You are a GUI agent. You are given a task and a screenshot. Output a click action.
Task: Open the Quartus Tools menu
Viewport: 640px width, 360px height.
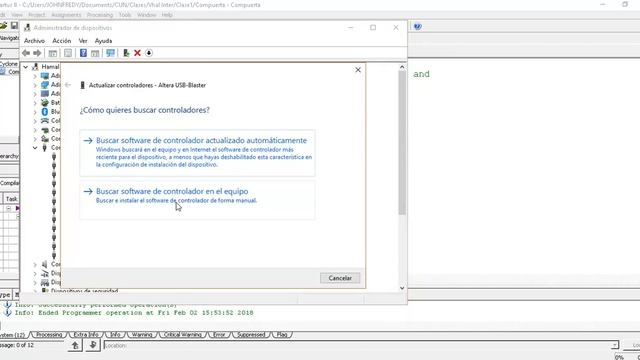pos(125,15)
